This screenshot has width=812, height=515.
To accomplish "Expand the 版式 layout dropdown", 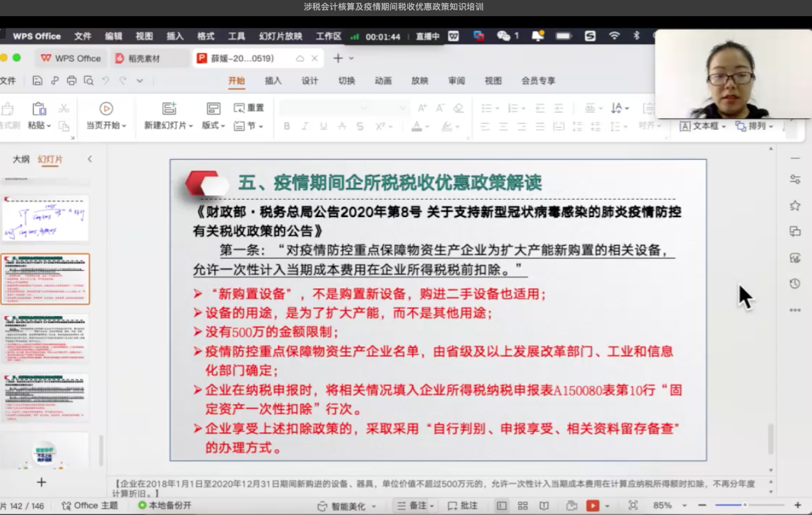I will (x=213, y=125).
